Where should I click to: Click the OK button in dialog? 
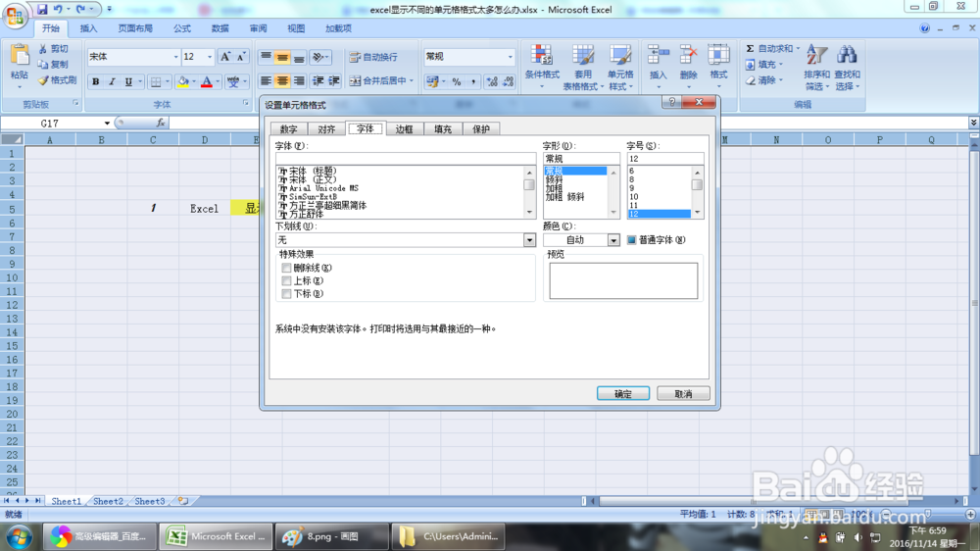pos(623,393)
